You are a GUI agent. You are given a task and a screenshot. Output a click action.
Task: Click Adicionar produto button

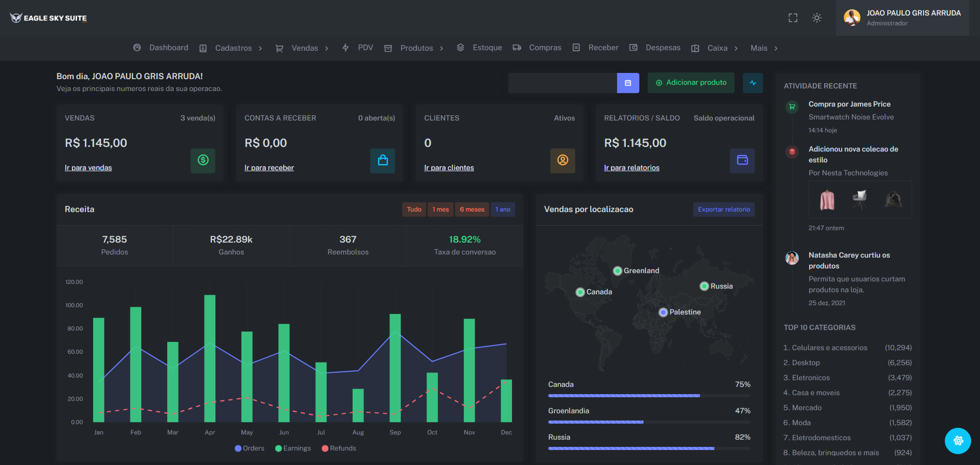coord(691,83)
